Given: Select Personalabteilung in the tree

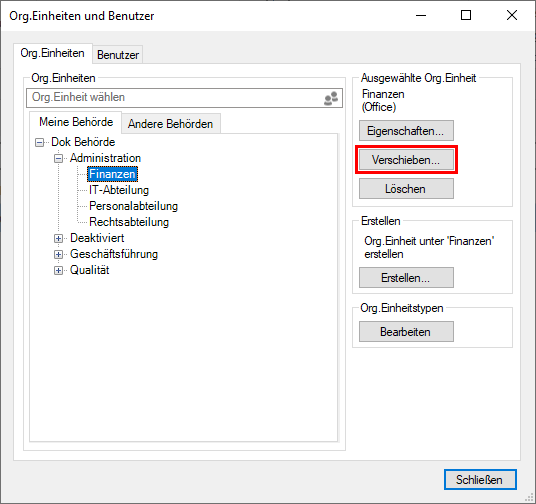Looking at the screenshot, I should pos(133,206).
